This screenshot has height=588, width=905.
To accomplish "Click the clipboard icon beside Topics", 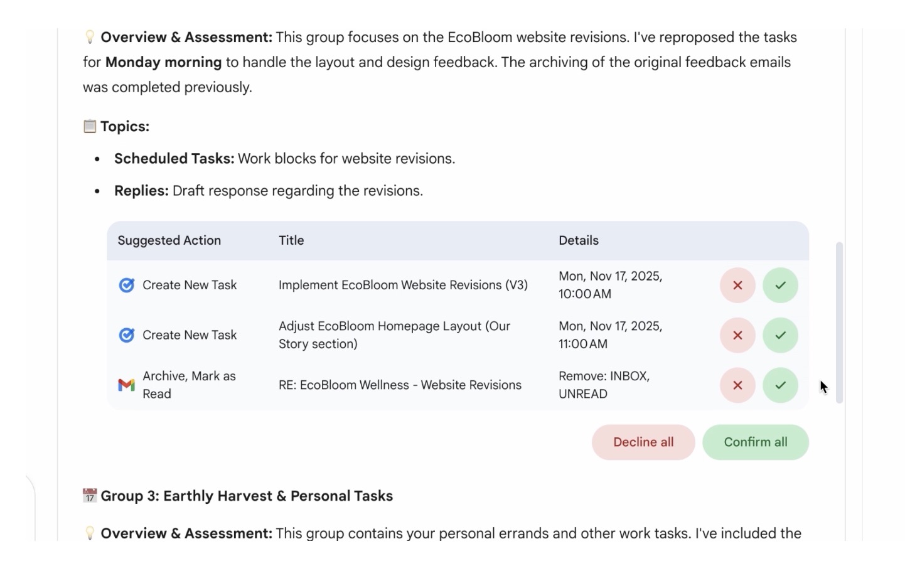I will click(90, 126).
